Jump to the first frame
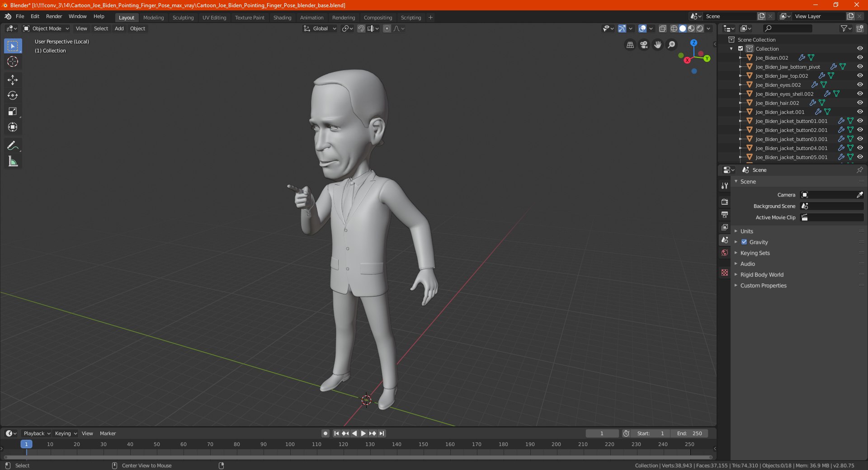Screen dimensions: 868x470 pyautogui.click(x=336, y=433)
